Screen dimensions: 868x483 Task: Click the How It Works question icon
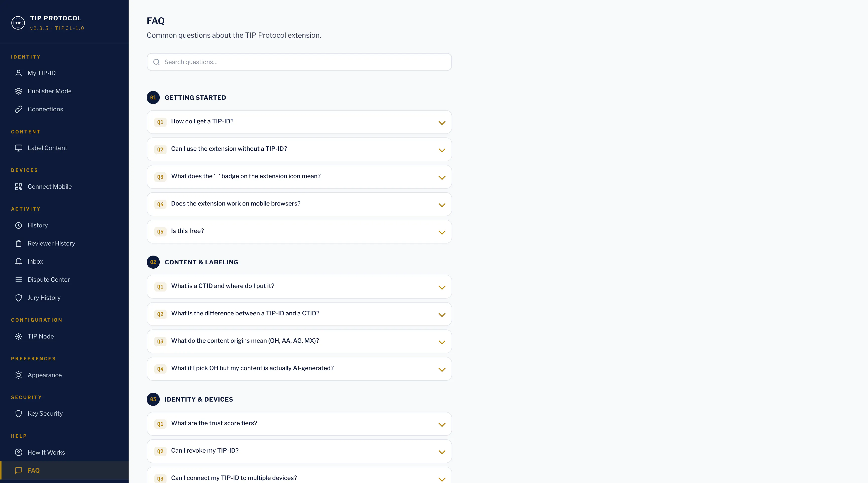19,453
